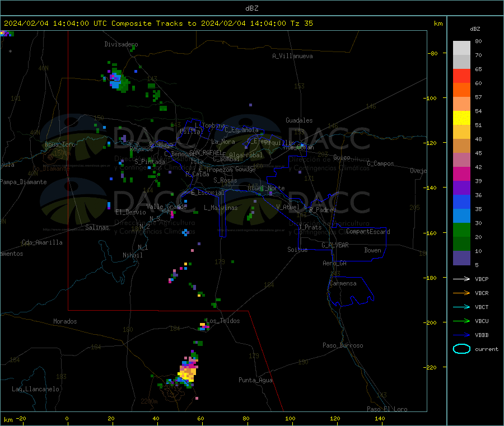Click the 0 tick on the horizontal axis

coord(67,418)
